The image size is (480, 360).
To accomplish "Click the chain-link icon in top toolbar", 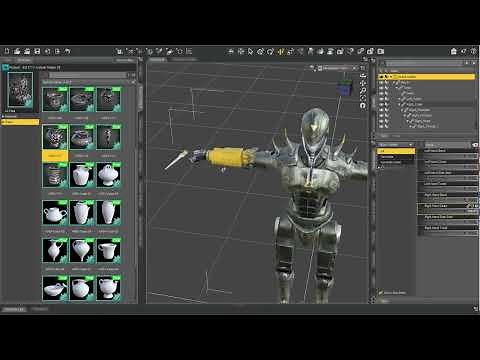I will 361,51.
